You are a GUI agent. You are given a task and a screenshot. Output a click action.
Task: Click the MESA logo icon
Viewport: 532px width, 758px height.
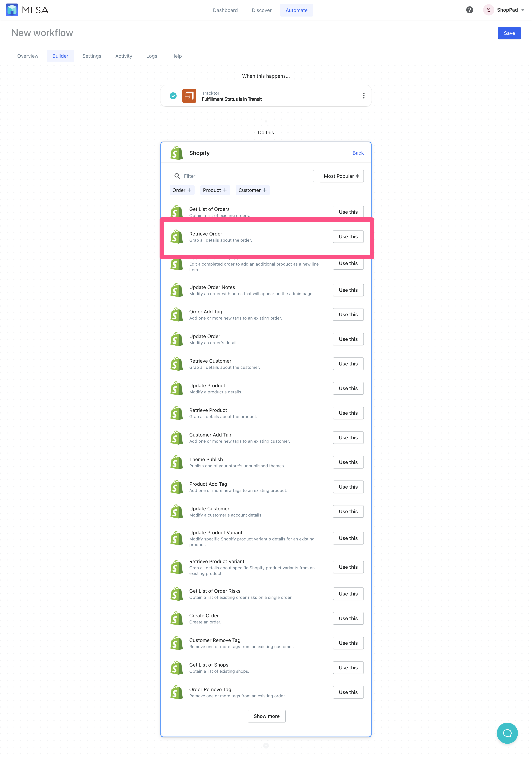pyautogui.click(x=12, y=10)
